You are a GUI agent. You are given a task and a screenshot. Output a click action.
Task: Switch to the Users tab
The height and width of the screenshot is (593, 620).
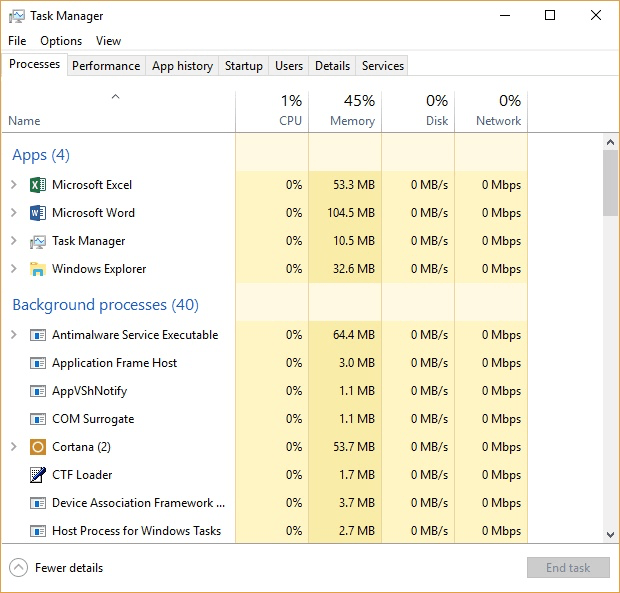[x=289, y=66]
